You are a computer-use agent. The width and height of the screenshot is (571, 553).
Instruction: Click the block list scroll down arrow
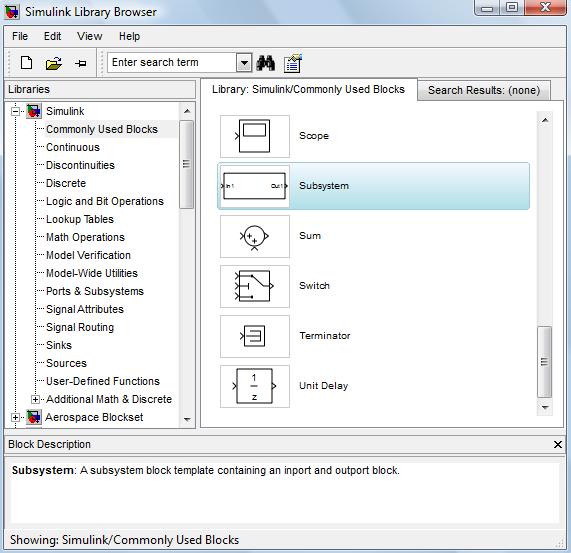coord(545,407)
